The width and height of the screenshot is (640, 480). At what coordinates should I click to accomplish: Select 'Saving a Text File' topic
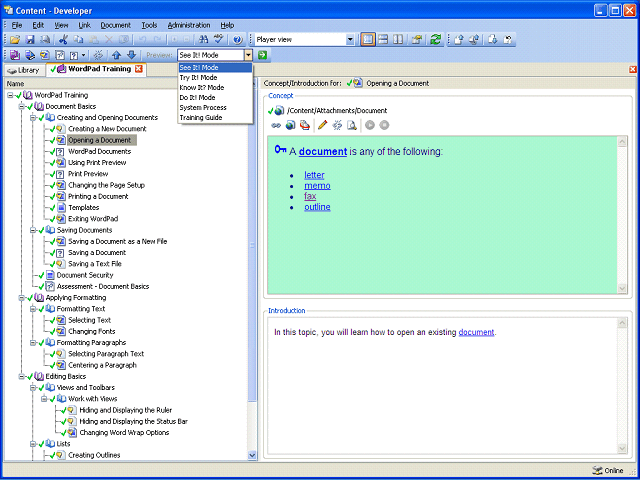(x=95, y=264)
